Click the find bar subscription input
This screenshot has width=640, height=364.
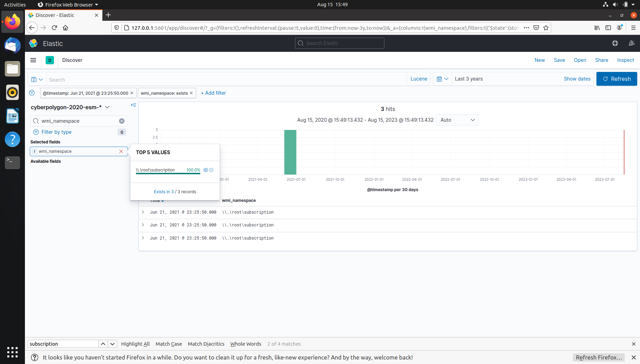coord(63,344)
